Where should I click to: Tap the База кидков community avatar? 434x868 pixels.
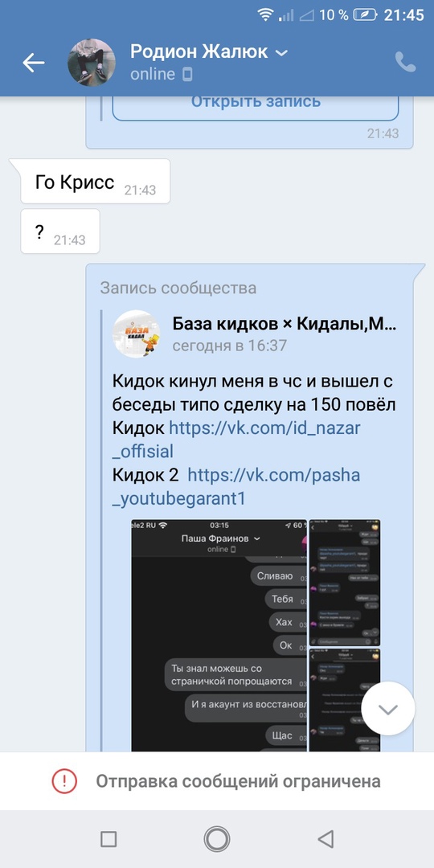coord(136,334)
